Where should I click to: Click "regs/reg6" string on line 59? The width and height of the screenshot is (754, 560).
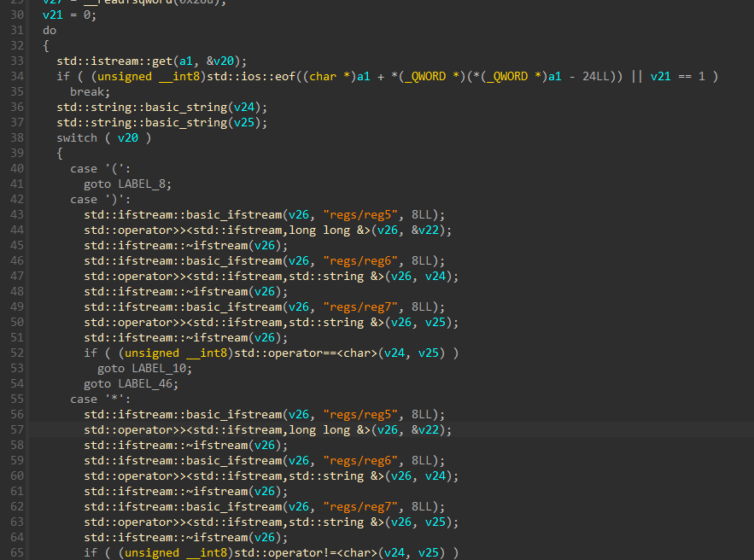pos(360,461)
